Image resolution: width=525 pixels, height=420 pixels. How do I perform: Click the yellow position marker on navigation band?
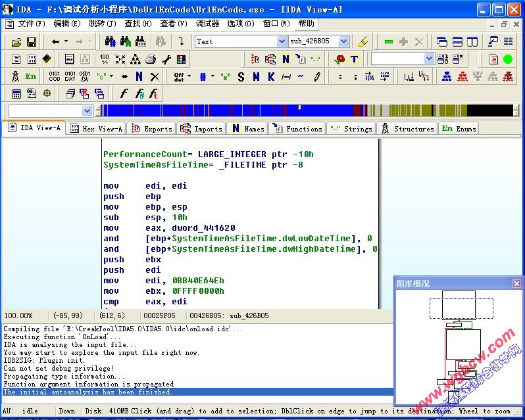pos(299,107)
